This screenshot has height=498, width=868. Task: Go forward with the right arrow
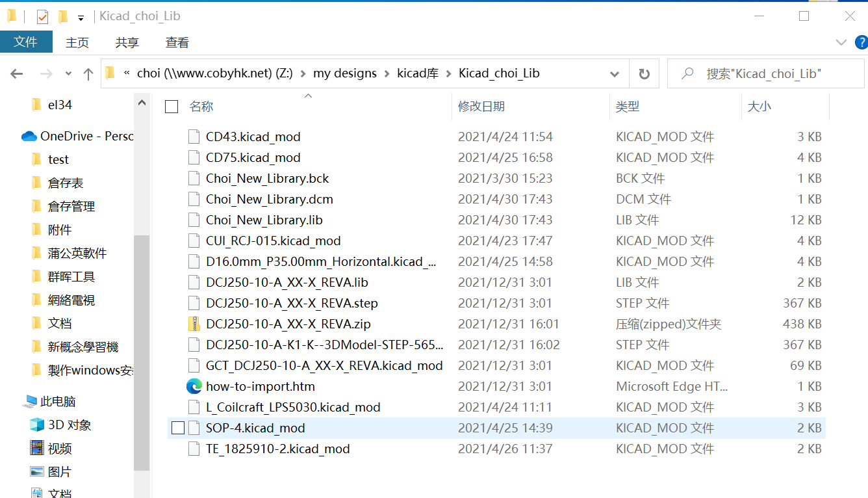point(46,74)
